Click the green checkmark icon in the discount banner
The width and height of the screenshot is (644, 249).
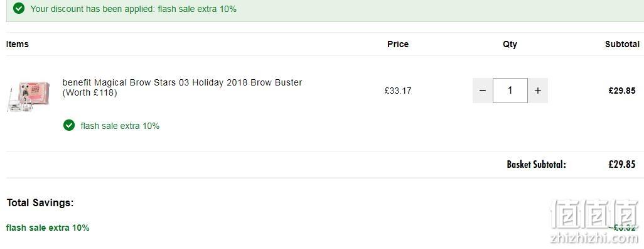(18, 8)
